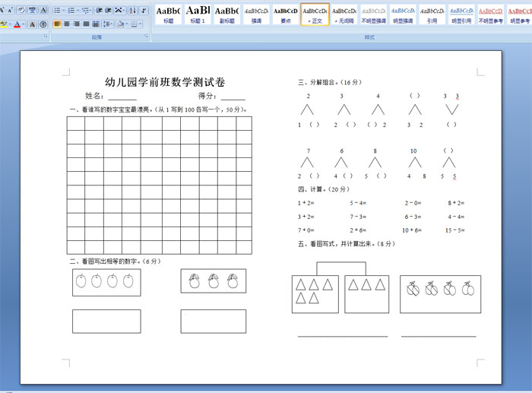Click the equation 15-5=
Image resolution: width=532 pixels, height=393 pixels.
click(455, 230)
